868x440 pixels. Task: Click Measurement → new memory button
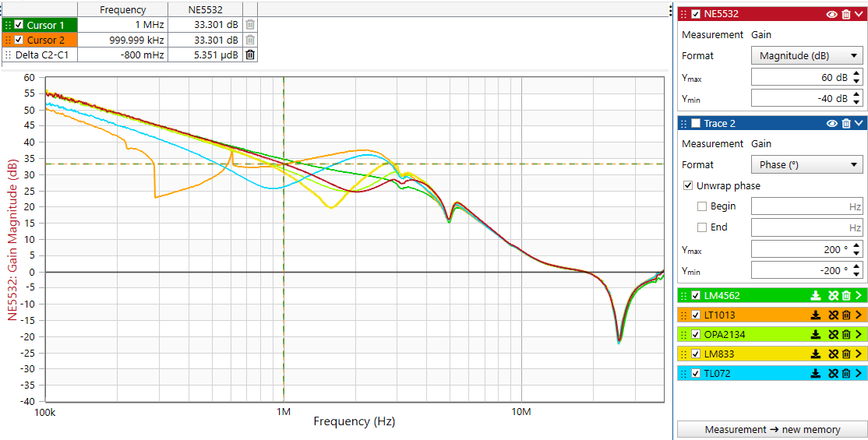coord(772,429)
